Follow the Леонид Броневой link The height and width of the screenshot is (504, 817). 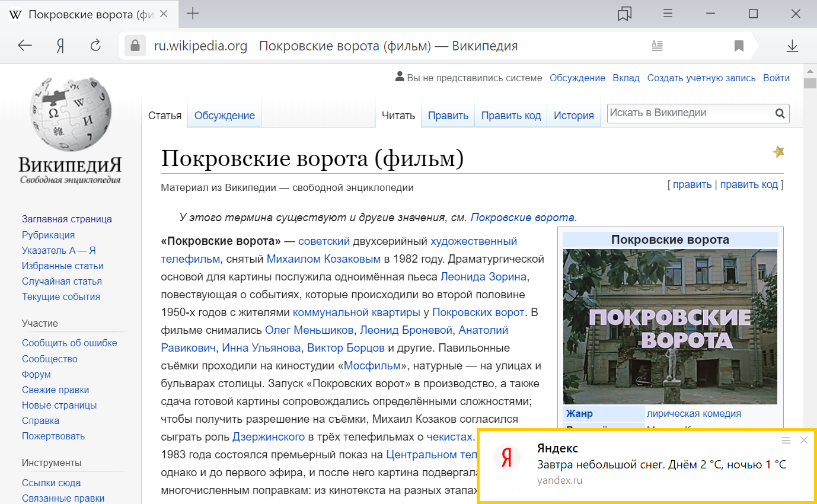pos(406,330)
